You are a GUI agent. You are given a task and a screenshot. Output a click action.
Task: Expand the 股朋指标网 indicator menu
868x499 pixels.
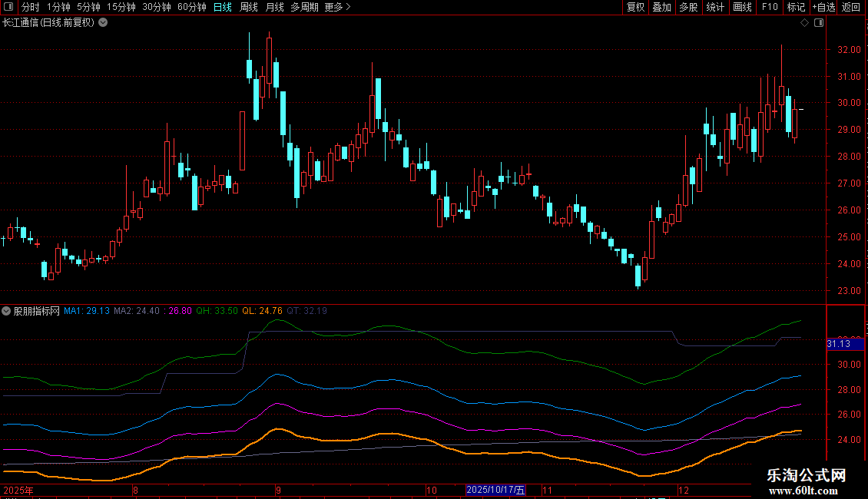click(x=7, y=312)
